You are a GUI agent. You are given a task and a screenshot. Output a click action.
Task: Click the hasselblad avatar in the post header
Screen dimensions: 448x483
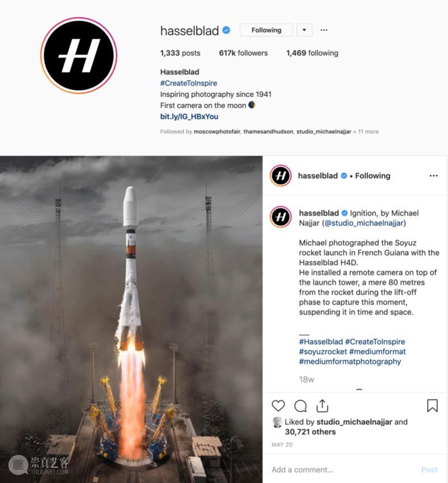click(x=281, y=176)
